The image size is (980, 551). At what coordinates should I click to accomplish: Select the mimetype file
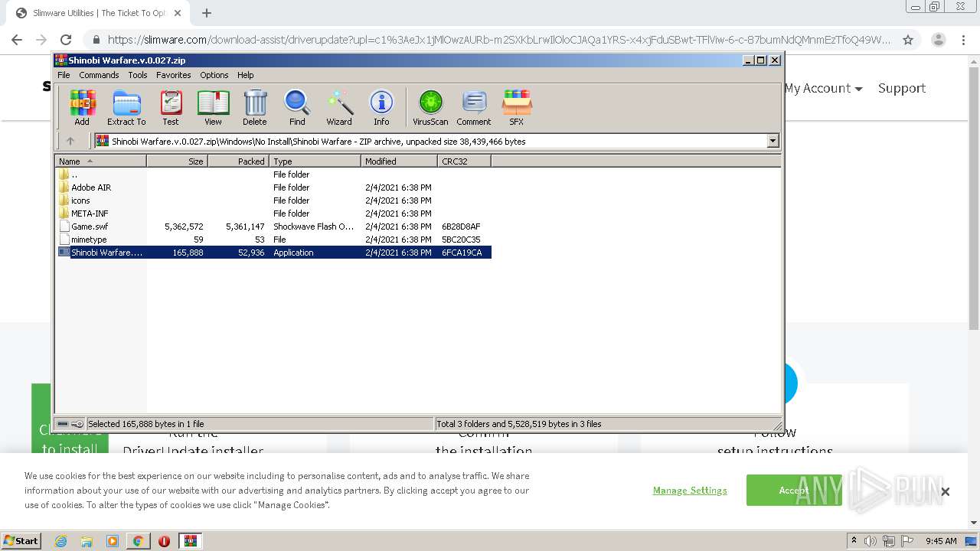pyautogui.click(x=274, y=240)
